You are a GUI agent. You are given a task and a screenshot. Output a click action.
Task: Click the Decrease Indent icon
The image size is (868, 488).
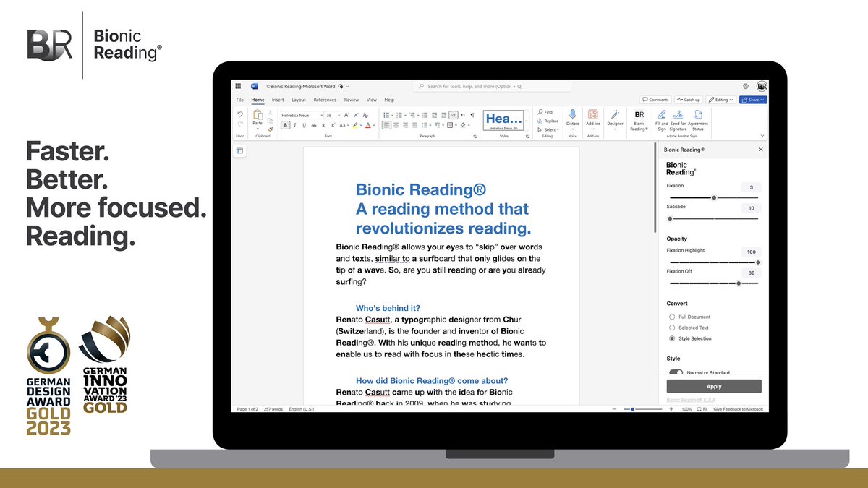435,114
